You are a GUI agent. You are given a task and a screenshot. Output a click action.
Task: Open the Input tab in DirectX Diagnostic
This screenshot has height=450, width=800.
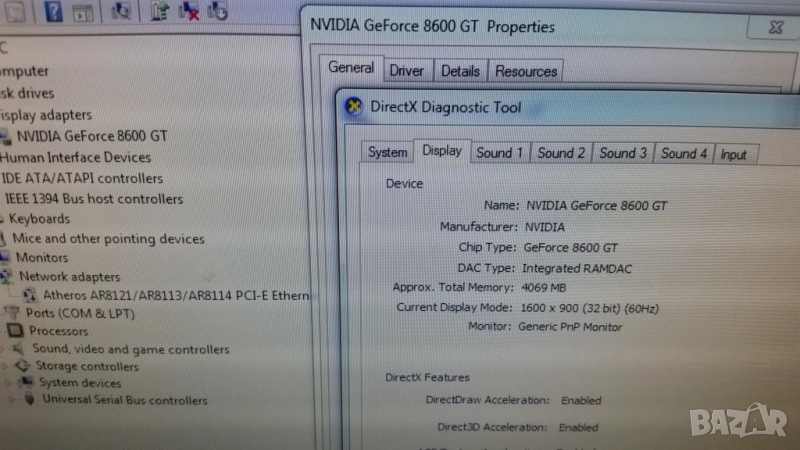pyautogui.click(x=733, y=154)
